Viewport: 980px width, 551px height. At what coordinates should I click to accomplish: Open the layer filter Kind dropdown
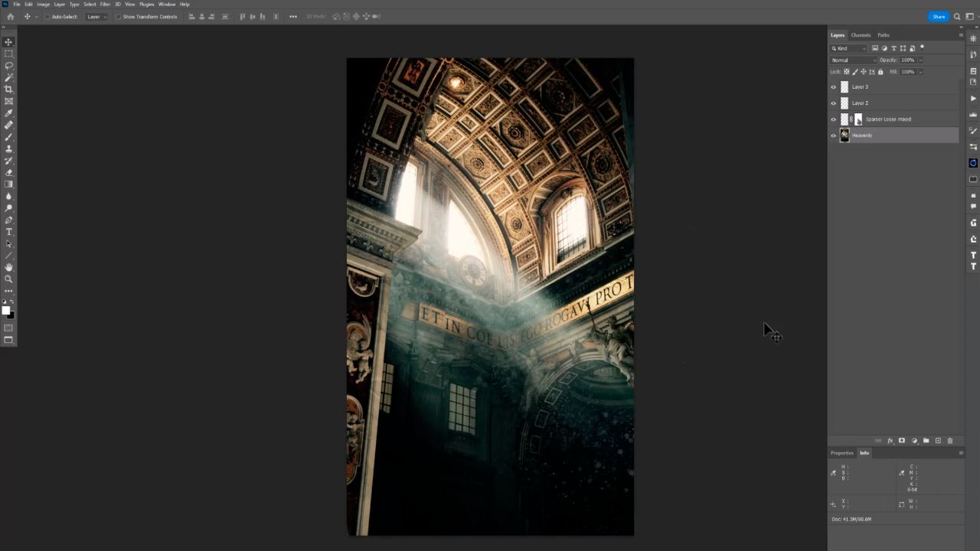[849, 48]
